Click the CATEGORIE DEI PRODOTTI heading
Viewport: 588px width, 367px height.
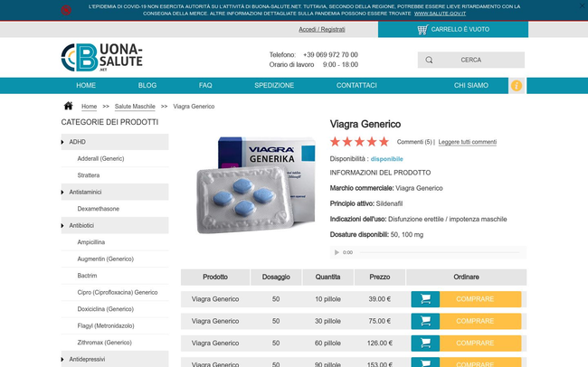[109, 122]
